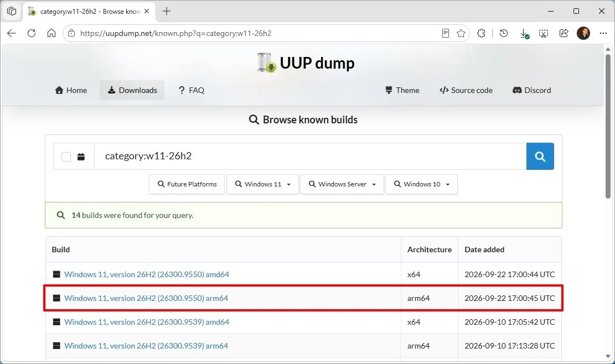Open build 26300.9550 amd64 link
This screenshot has height=364, width=615.
147,274
